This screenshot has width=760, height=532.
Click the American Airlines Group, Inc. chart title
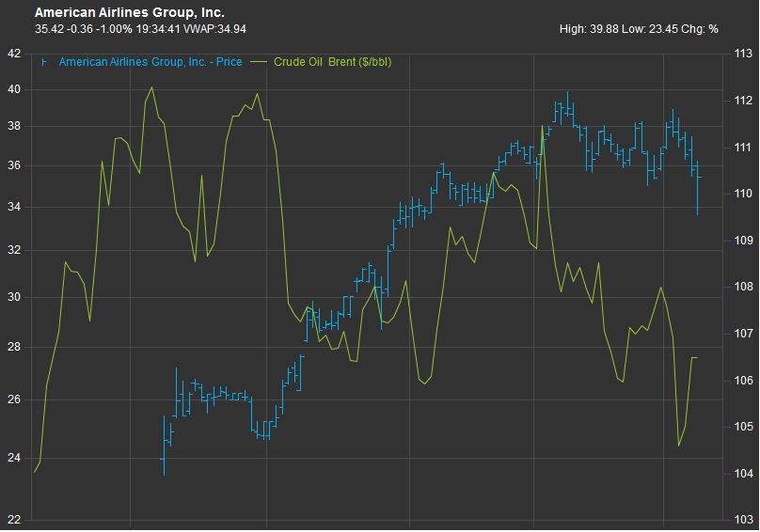[130, 12]
